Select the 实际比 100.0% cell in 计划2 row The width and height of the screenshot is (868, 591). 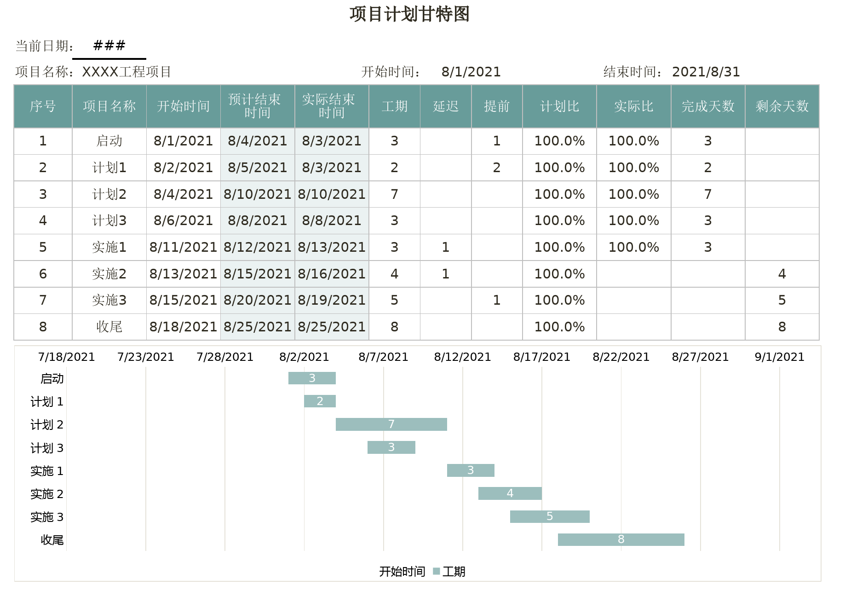coord(633,194)
